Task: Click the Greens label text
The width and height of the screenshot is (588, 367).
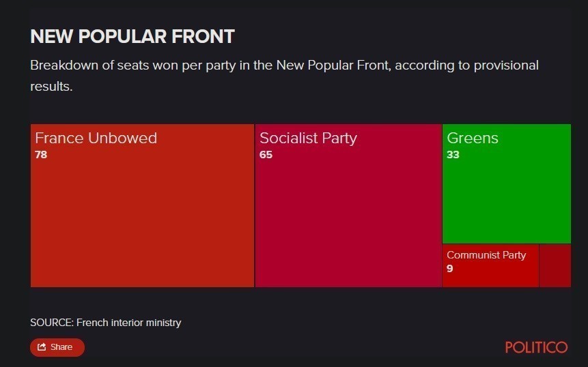Action: (473, 138)
